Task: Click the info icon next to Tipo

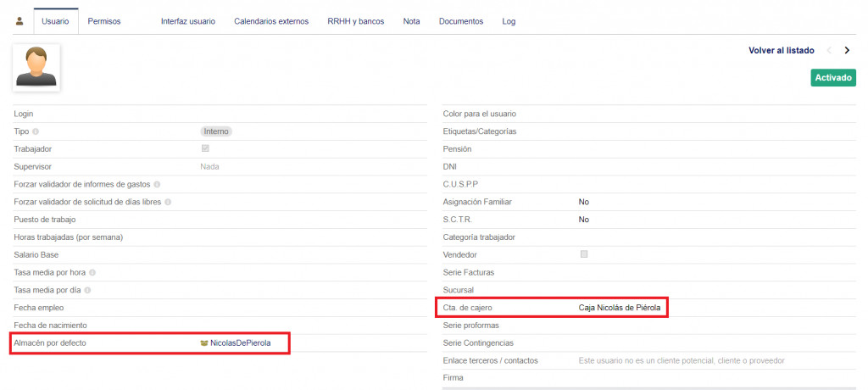Action: 36,131
